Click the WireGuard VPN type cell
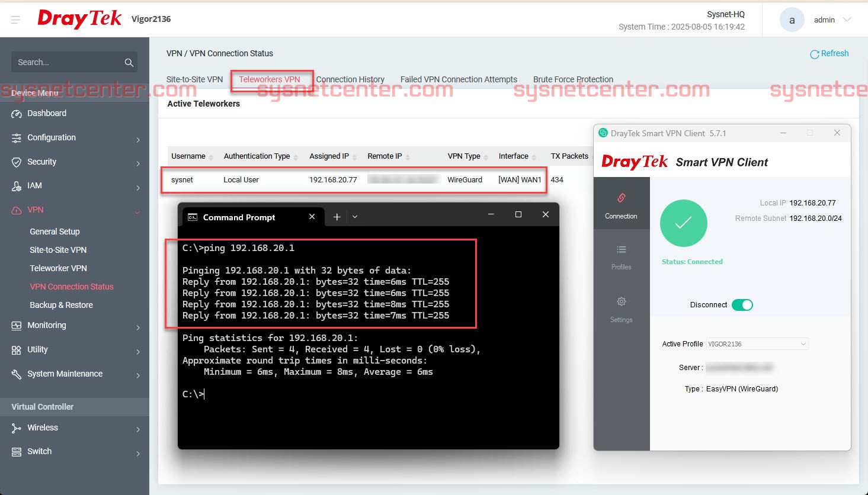The height and width of the screenshot is (495, 868). [465, 180]
